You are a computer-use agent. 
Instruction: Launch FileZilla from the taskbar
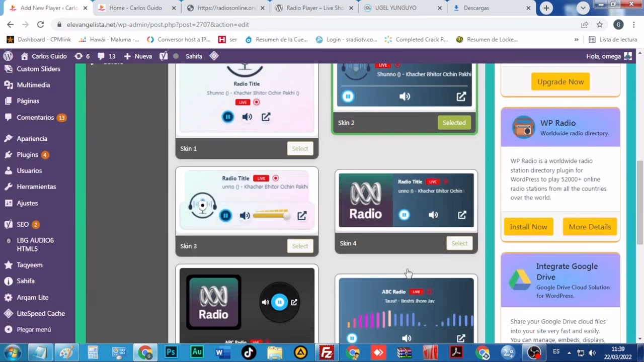point(327,352)
